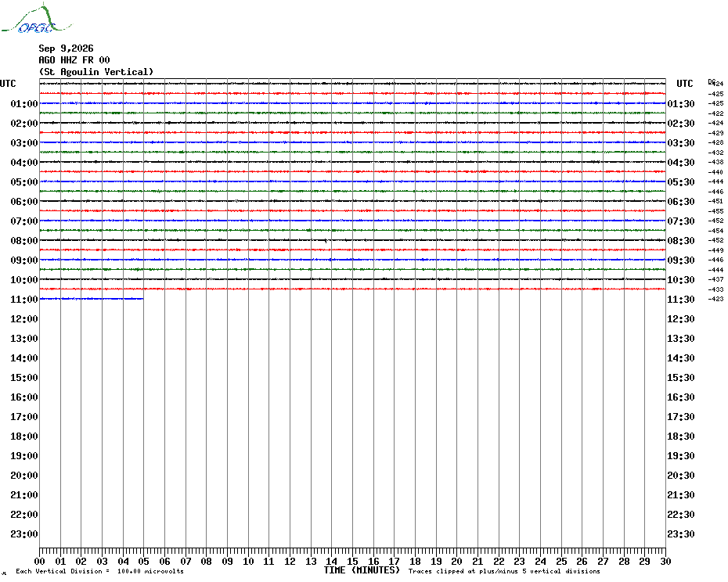Click the 08:30 right-side label
Screen dimensions: 728x582
[x=681, y=241]
